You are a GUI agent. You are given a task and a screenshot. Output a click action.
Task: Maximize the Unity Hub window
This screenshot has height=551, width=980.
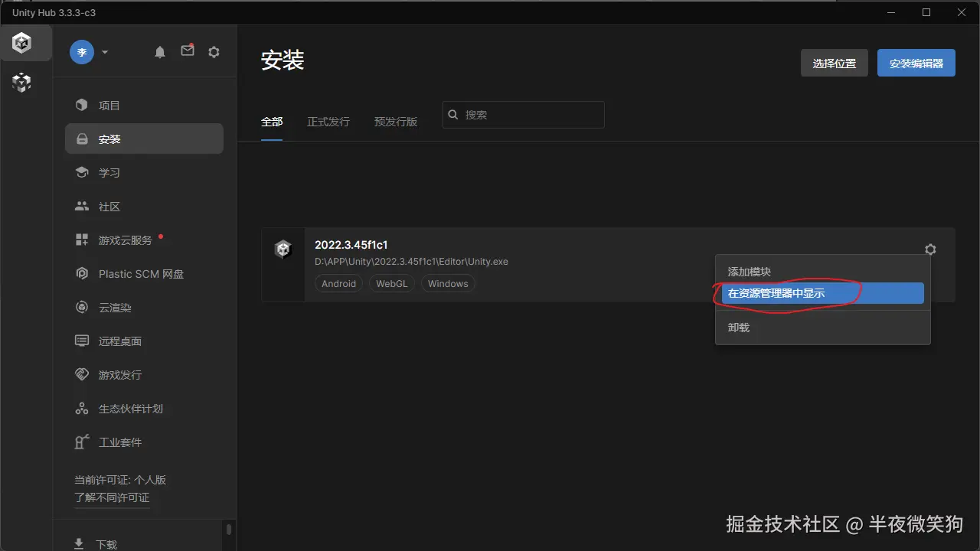click(926, 12)
